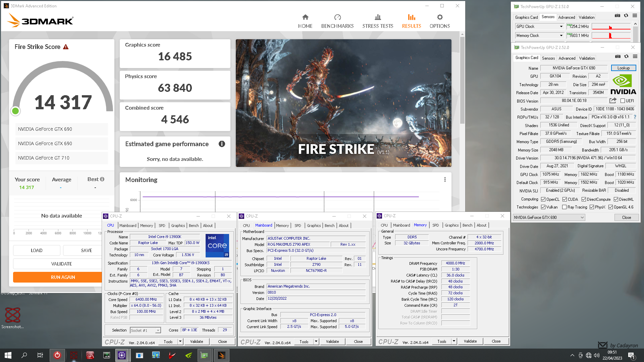Toggle the Ray Tracing checkbox in GPU-Z
This screenshot has width=644, height=362.
[x=564, y=207]
